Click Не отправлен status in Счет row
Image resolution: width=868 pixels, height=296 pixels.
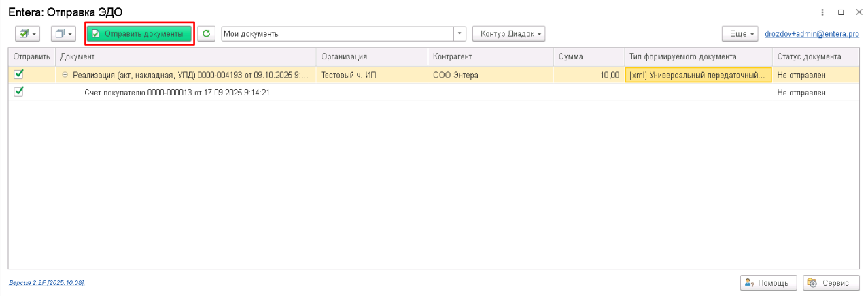801,93
